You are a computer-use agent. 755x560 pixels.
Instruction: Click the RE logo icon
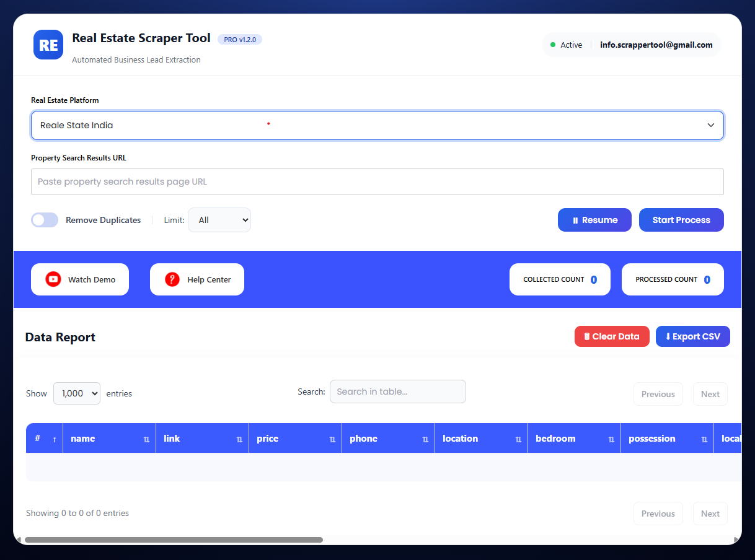tap(48, 44)
